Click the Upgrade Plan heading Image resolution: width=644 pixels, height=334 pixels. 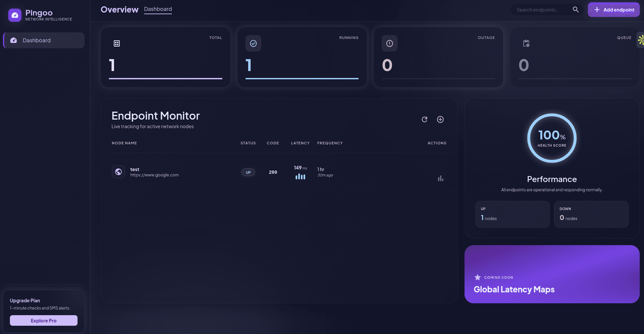25,301
